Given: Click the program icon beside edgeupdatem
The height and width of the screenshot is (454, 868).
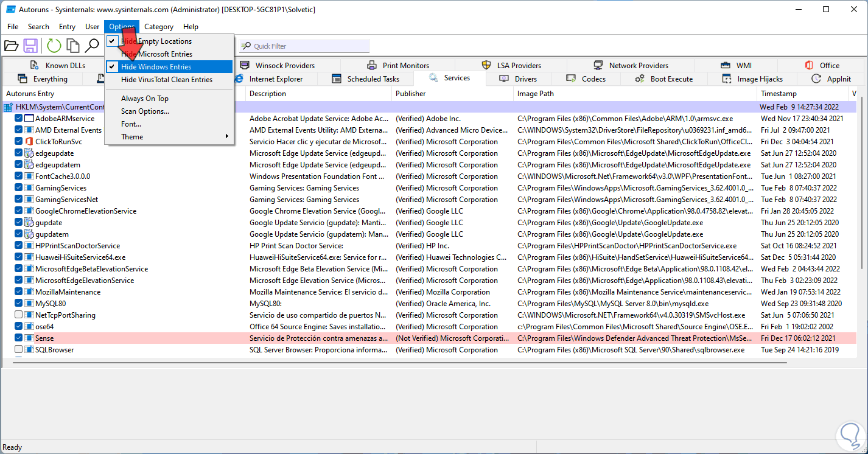Looking at the screenshot, I should pos(29,165).
